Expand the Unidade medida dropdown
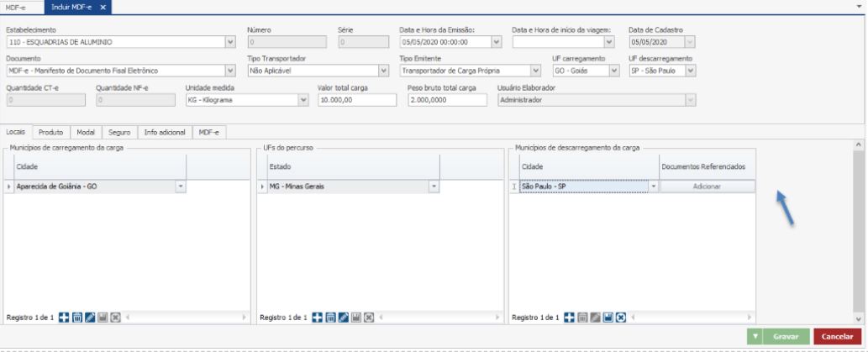 click(x=304, y=100)
